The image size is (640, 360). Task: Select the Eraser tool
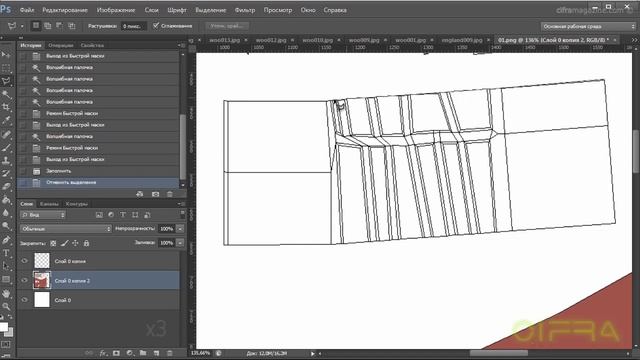[6, 187]
